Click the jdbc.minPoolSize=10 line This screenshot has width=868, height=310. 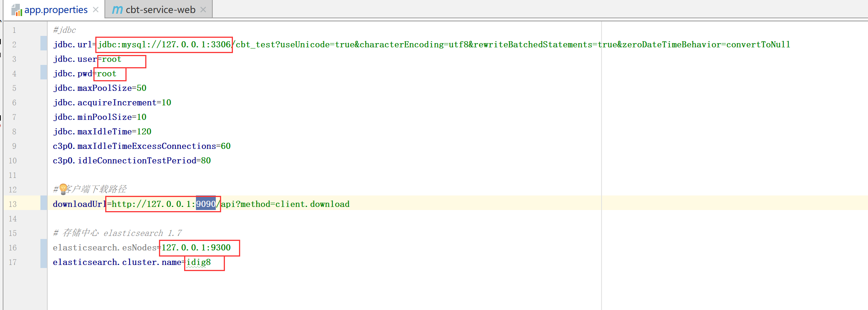click(x=100, y=117)
